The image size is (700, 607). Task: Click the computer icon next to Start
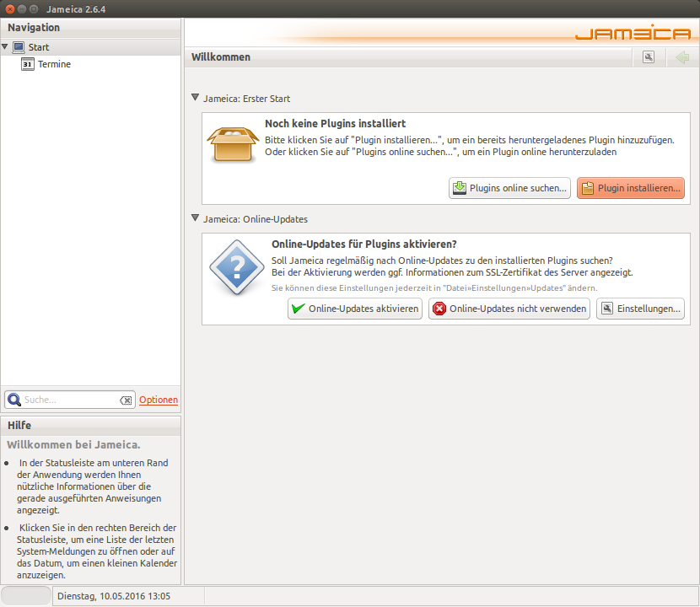click(x=19, y=47)
